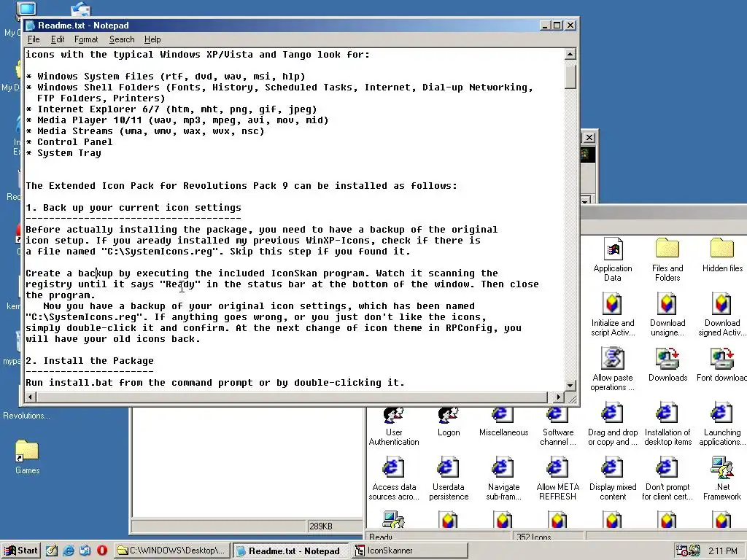Select the Allow META REFRESH icon
Screen dimensions: 747x560
(557, 468)
